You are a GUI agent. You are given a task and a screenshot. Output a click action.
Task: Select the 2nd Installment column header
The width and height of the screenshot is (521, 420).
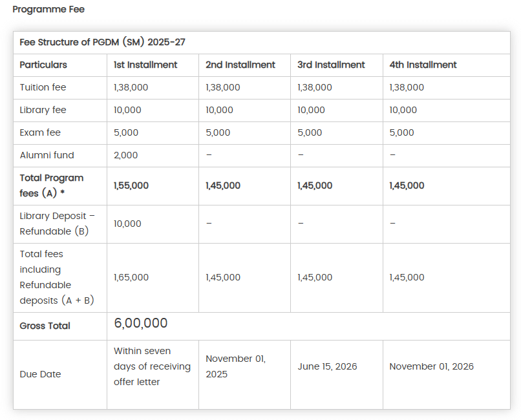240,65
